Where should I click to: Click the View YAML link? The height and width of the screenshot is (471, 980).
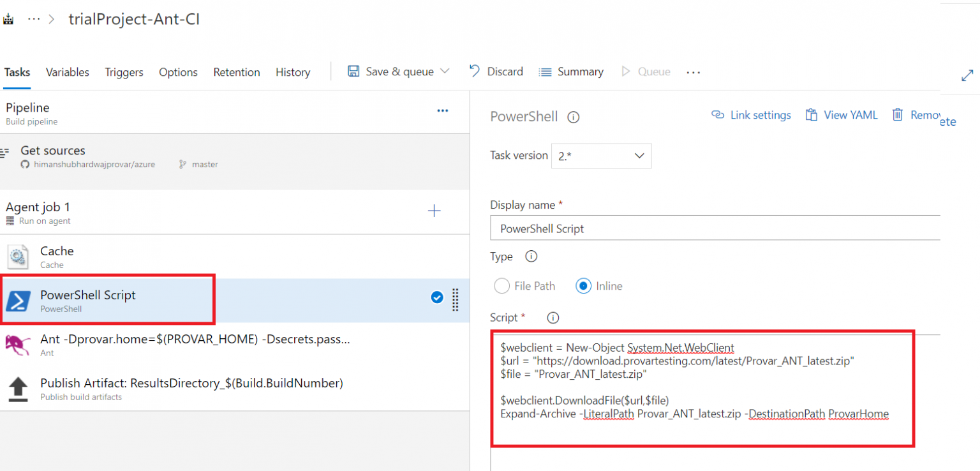click(x=842, y=115)
